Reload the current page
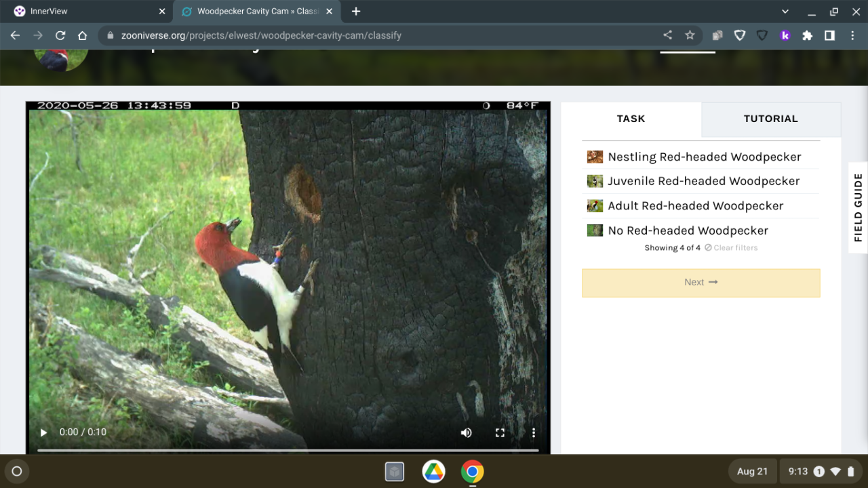Image resolution: width=868 pixels, height=488 pixels. 60,35
